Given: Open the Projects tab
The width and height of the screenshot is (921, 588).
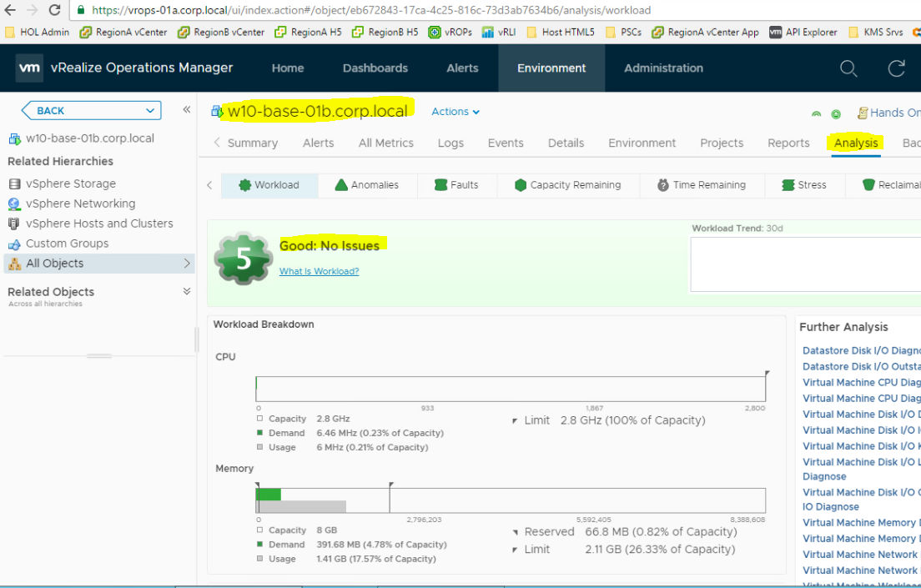Looking at the screenshot, I should pyautogui.click(x=722, y=143).
